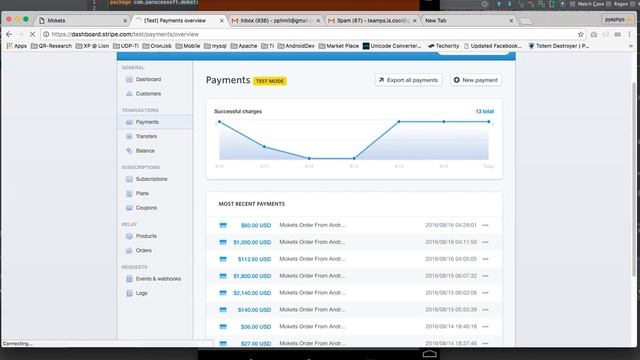Click card icon of $36.00 USD payment
This screenshot has width=640, height=360.
pyautogui.click(x=223, y=327)
